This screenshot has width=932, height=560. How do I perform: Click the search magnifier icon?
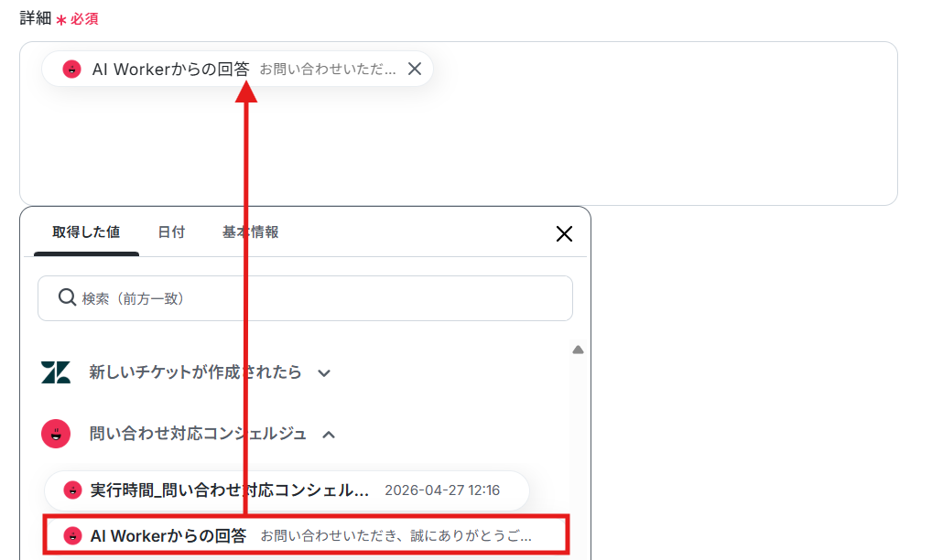point(67,297)
